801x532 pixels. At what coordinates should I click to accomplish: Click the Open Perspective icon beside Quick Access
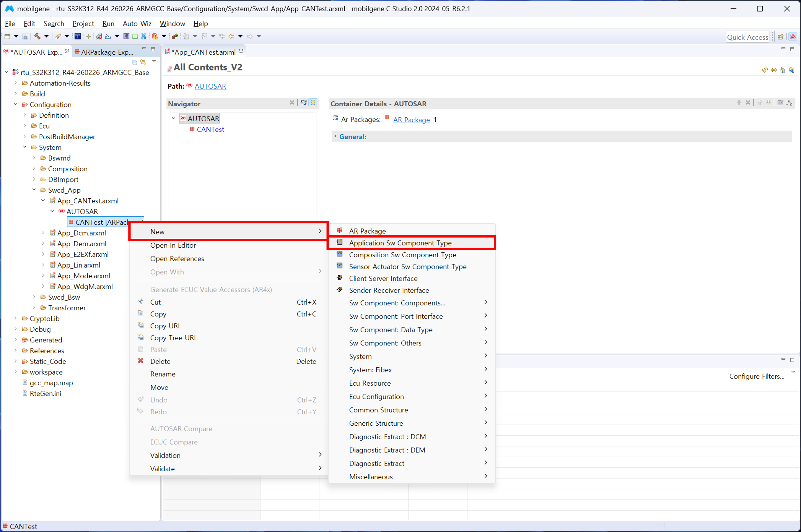coord(781,37)
